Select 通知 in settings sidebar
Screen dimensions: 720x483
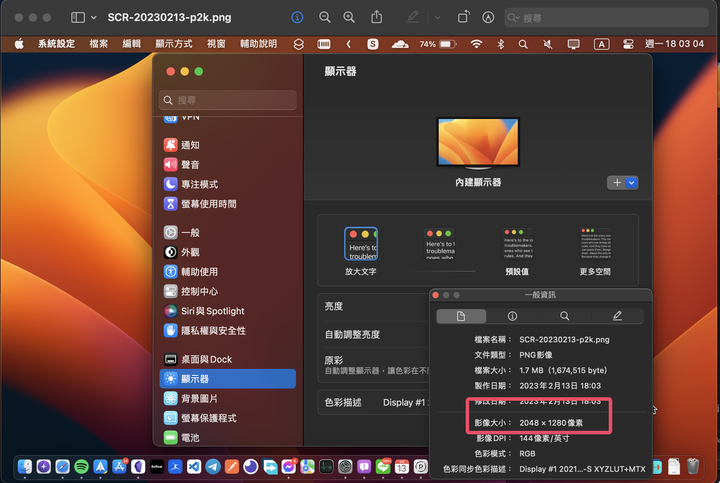click(228, 145)
